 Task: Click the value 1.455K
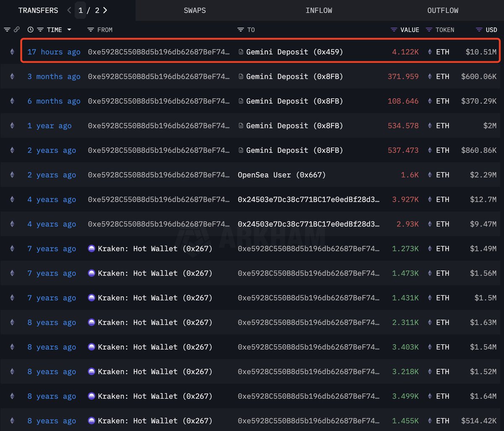pyautogui.click(x=405, y=420)
